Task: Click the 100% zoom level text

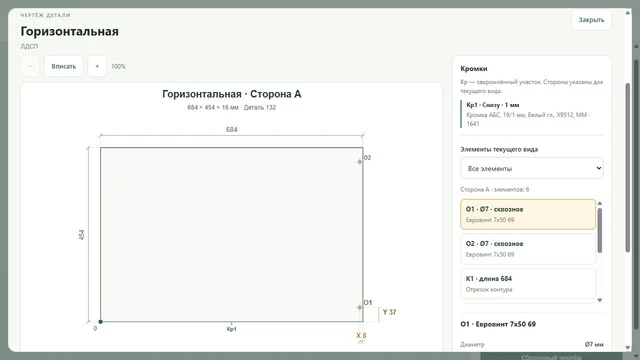Action: (118, 66)
